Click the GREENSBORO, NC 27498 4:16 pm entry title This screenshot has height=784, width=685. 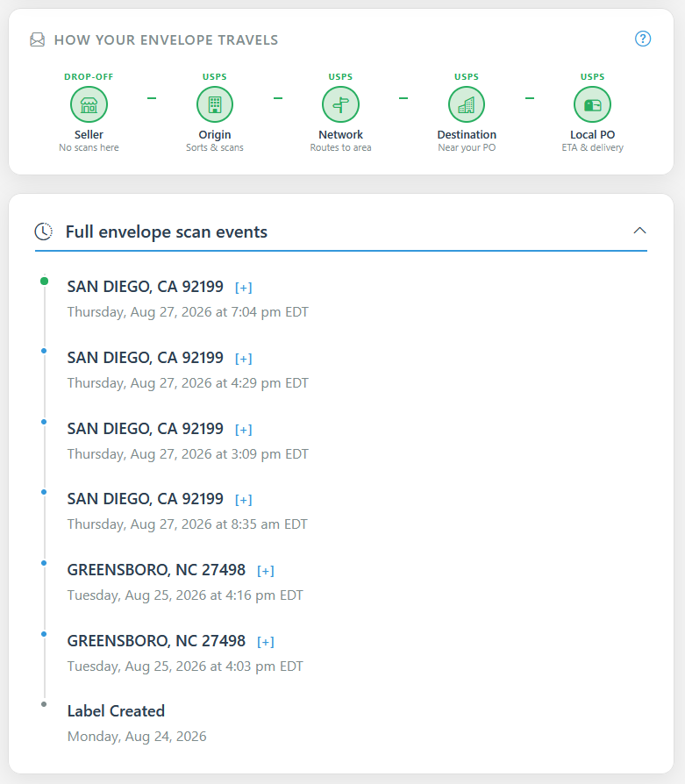pos(156,570)
